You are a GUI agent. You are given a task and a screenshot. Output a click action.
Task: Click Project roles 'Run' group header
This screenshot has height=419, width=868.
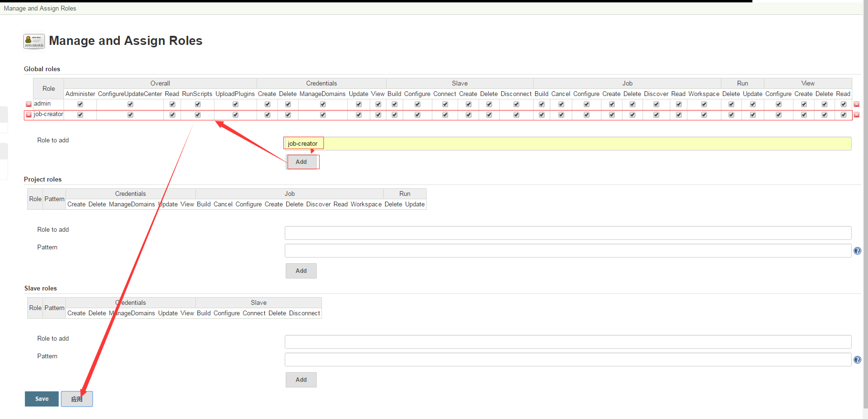tap(405, 194)
